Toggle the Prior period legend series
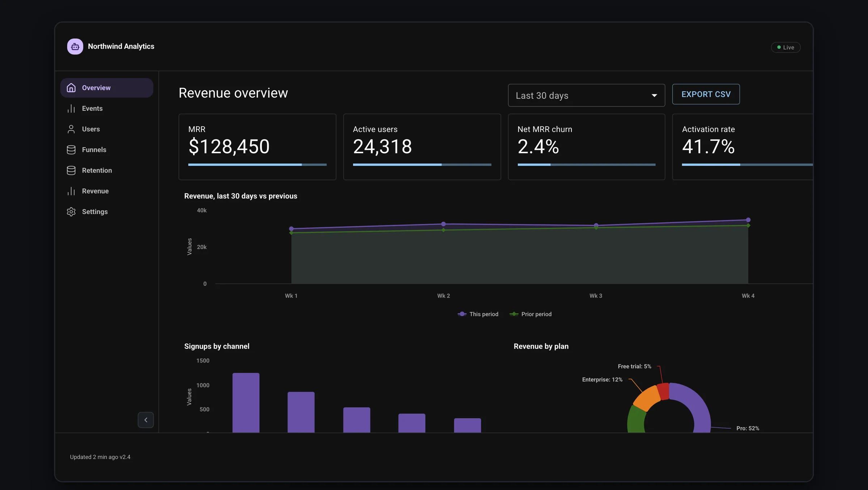This screenshot has height=490, width=868. coord(531,314)
